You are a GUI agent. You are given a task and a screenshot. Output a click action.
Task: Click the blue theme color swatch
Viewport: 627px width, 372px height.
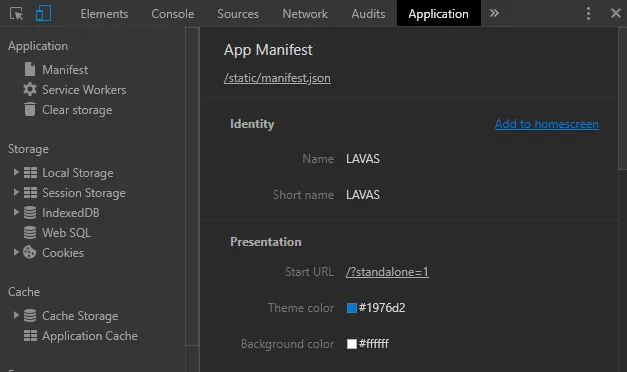point(351,308)
